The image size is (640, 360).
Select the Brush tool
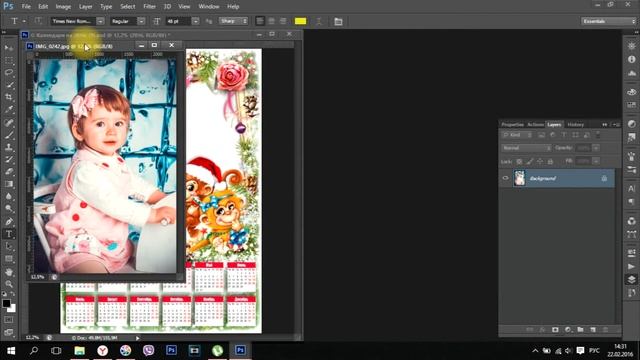9,135
